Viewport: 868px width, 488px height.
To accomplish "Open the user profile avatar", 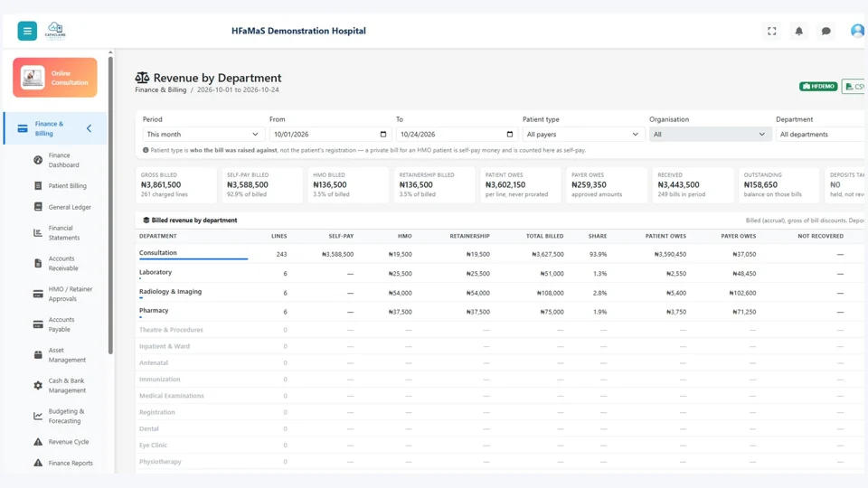I will 858,31.
